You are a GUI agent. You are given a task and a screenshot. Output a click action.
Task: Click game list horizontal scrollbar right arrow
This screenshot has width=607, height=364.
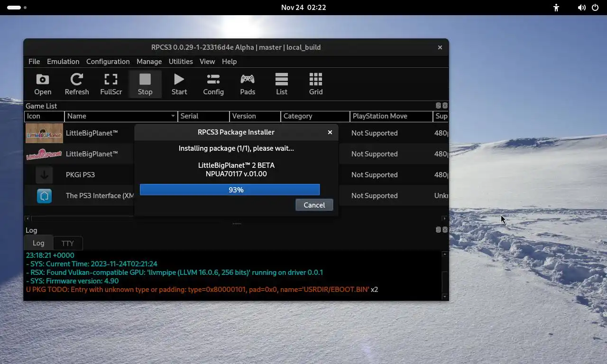(444, 218)
